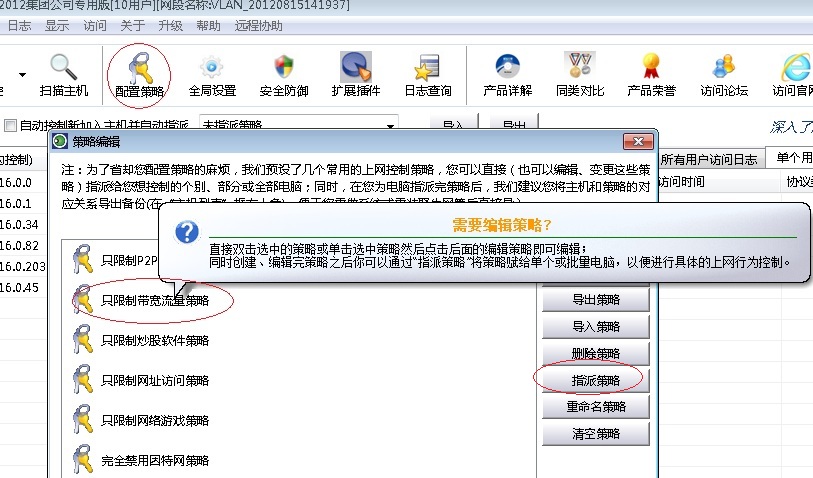Open 访问论坛 (Visit Forum) icon
This screenshot has width=813, height=478.
point(724,68)
